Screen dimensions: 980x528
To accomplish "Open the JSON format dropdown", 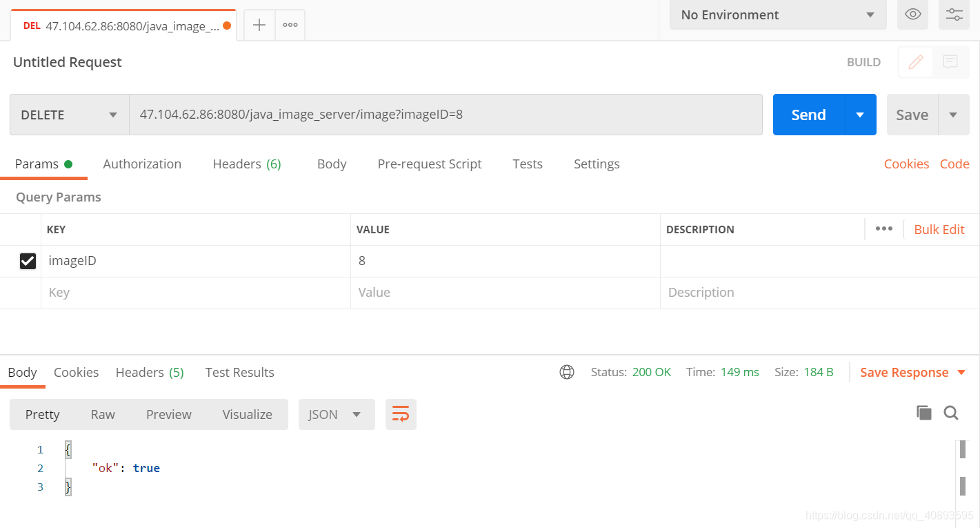I will [337, 414].
